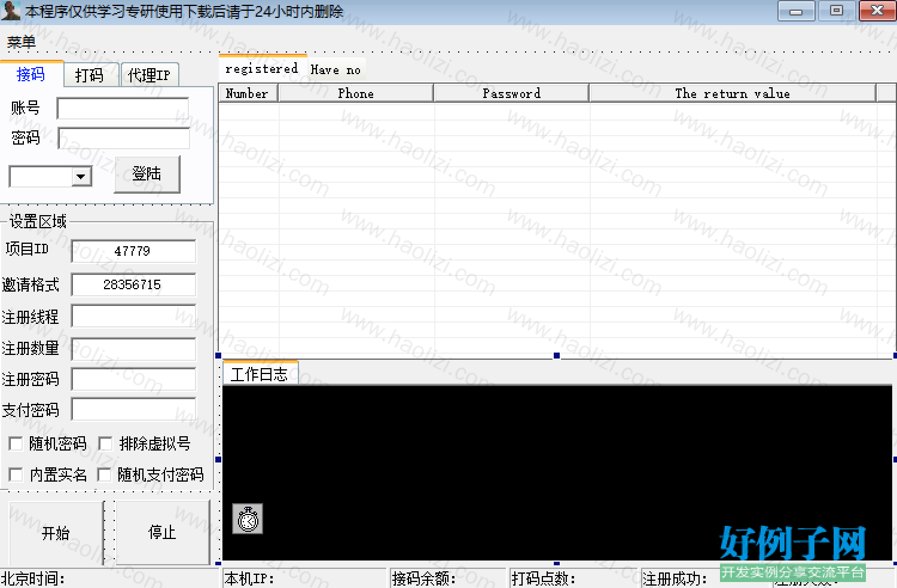Click the 支付密码 input field
This screenshot has height=588, width=897.
[133, 409]
